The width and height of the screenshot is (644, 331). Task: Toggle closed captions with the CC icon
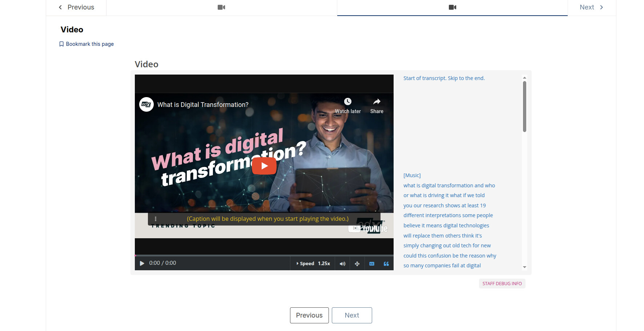click(x=372, y=264)
